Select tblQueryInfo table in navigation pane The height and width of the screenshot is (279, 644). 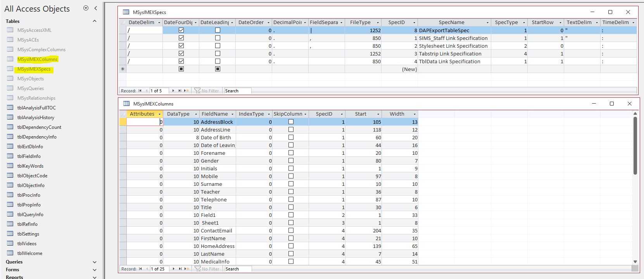click(30, 214)
